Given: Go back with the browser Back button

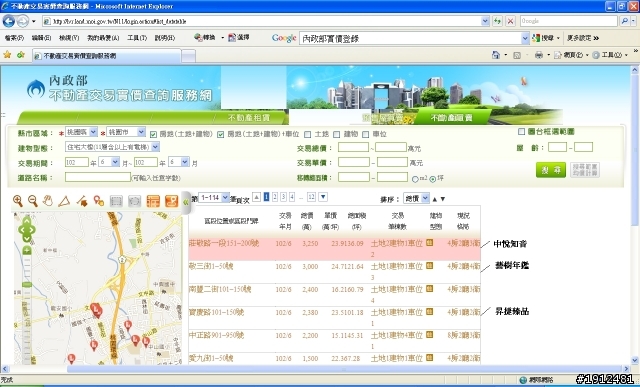Looking at the screenshot, I should tap(9, 21).
